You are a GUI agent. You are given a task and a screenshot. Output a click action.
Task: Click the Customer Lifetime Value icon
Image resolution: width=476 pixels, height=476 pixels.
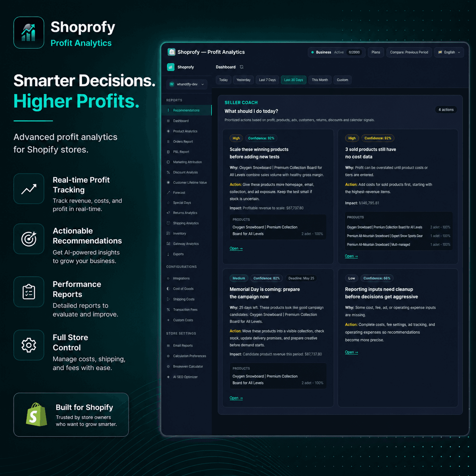(x=168, y=183)
